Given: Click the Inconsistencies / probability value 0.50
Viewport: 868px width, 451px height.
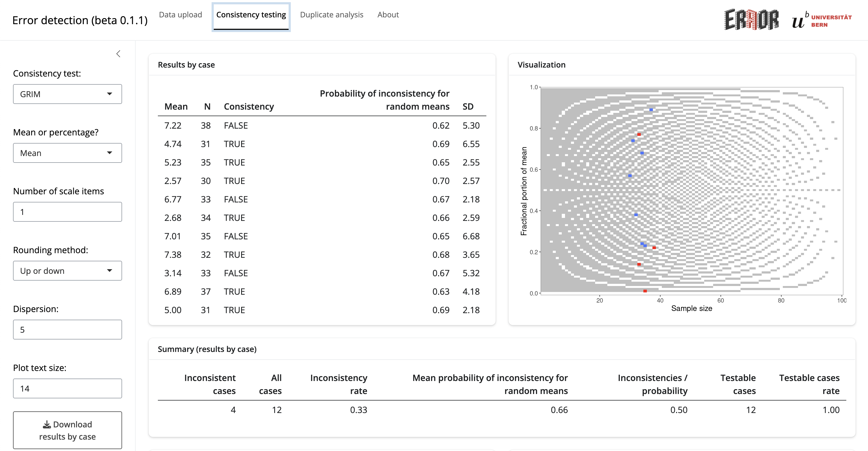Looking at the screenshot, I should pyautogui.click(x=679, y=410).
